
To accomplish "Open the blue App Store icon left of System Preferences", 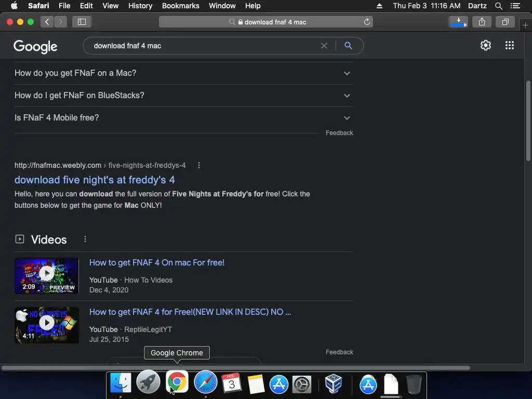I will [x=279, y=384].
